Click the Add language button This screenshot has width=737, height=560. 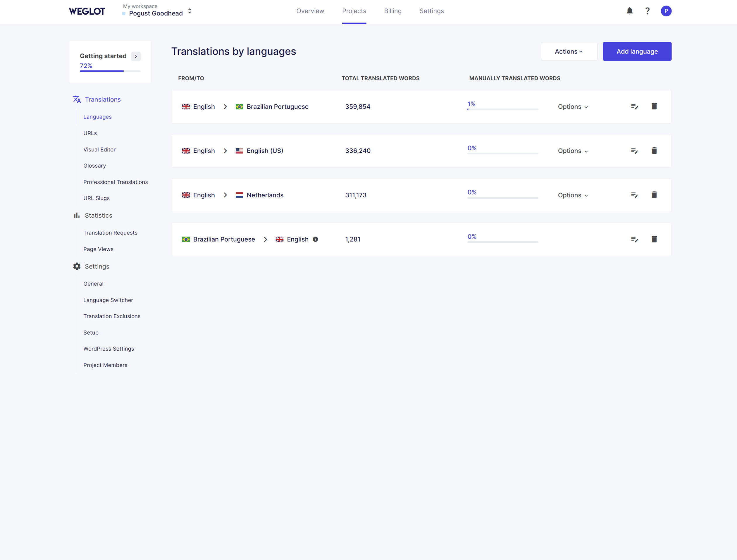[637, 51]
